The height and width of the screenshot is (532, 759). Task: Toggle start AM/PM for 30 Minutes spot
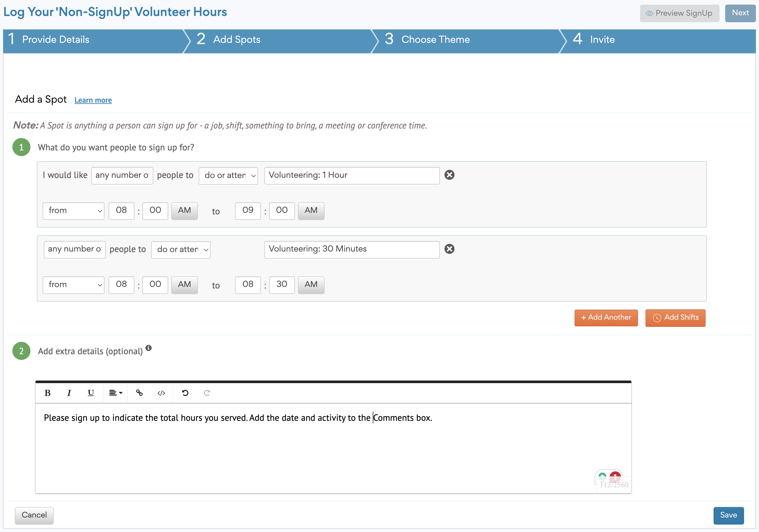[x=184, y=285]
